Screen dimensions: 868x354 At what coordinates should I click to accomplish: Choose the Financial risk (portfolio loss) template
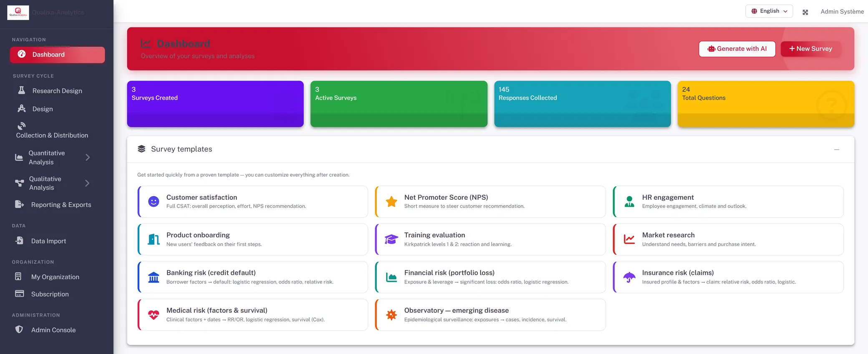pos(490,277)
